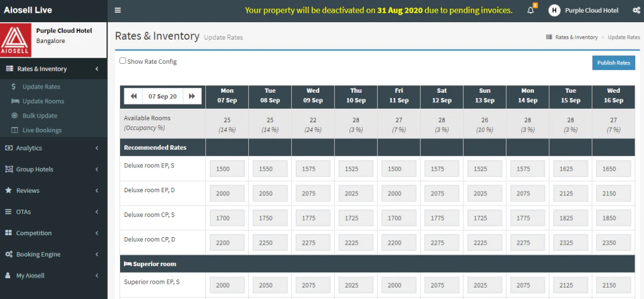Viewport: 644px width, 299px height.
Task: Click the Purple Cloud Hotel avatar icon
Action: pyautogui.click(x=554, y=10)
